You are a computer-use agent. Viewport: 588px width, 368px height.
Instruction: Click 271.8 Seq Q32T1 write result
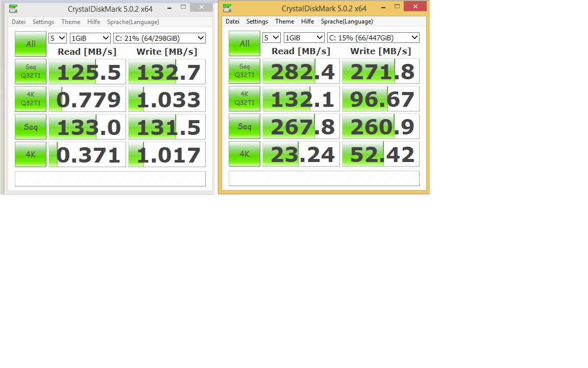(381, 72)
